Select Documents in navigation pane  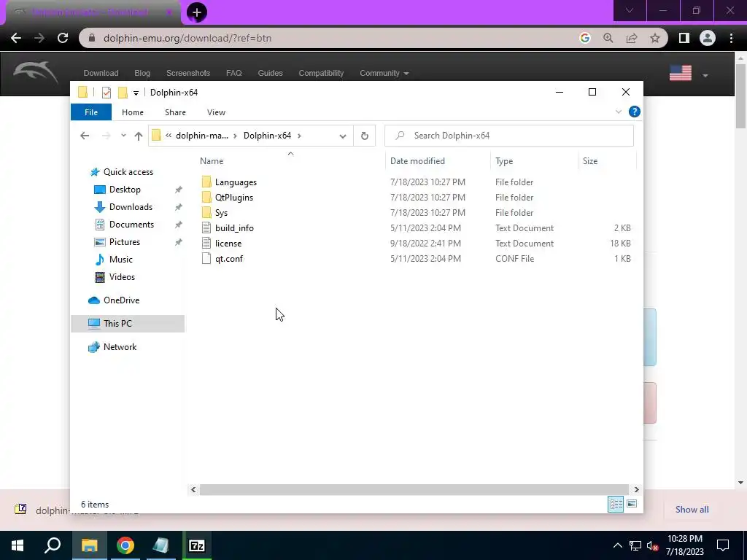click(x=131, y=225)
